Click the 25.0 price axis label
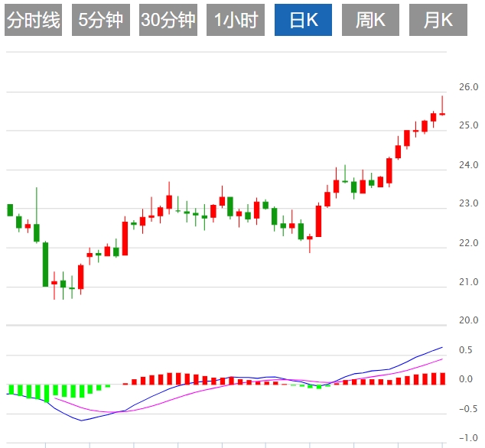The height and width of the screenshot is (448, 485). (x=469, y=125)
